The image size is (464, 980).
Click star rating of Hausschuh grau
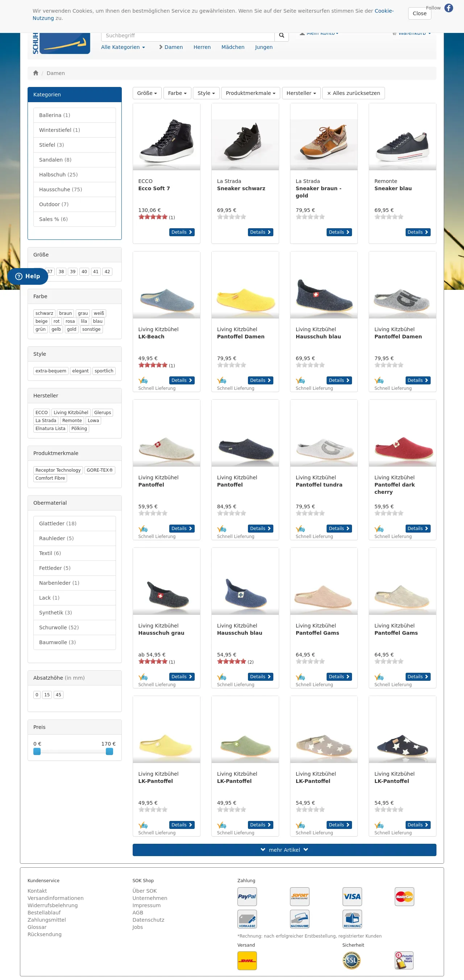point(153,662)
